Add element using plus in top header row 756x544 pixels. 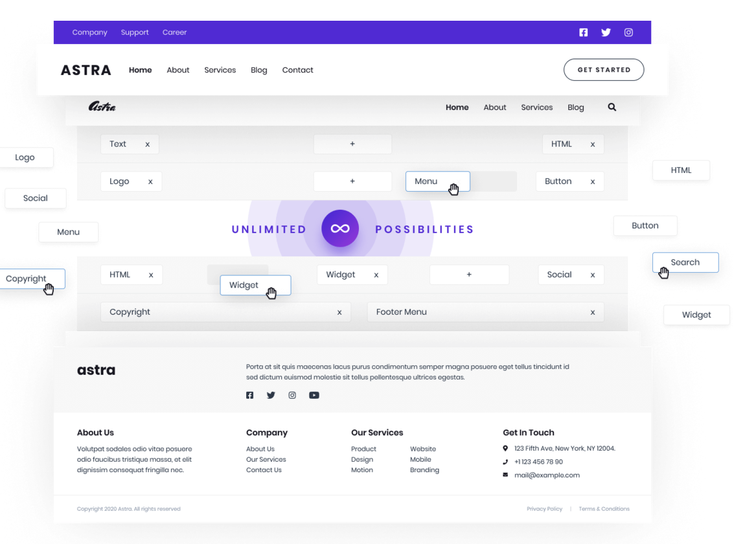tap(352, 144)
